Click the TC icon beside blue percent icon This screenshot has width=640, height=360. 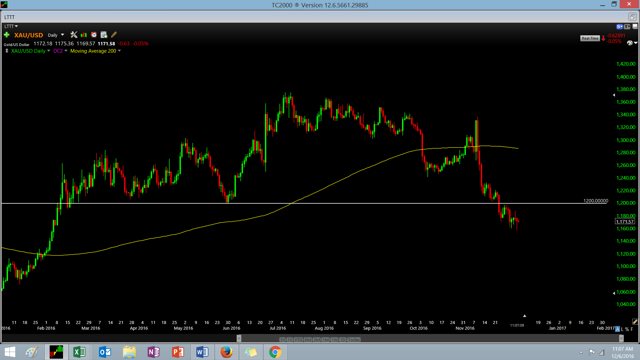coord(627,27)
